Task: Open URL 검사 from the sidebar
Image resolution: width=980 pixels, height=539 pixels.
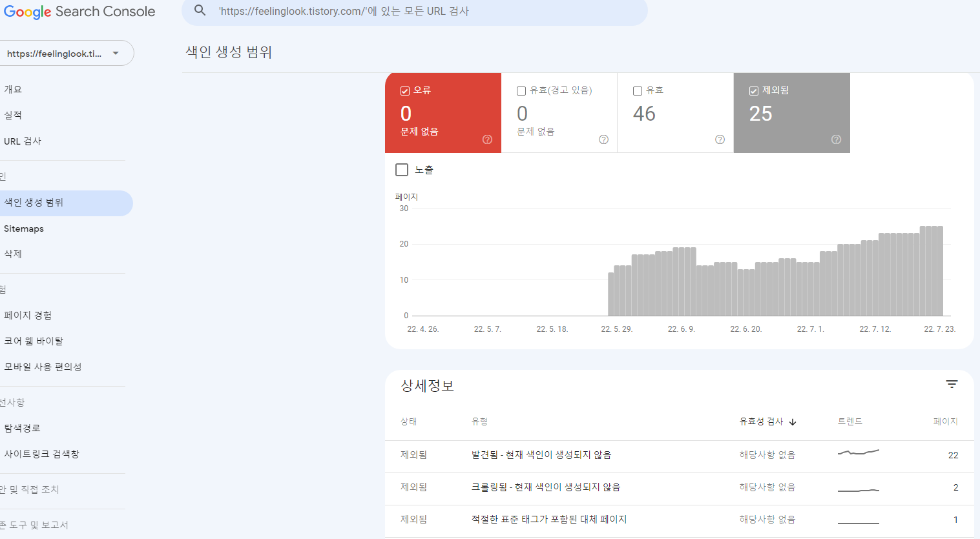Action: 22,141
